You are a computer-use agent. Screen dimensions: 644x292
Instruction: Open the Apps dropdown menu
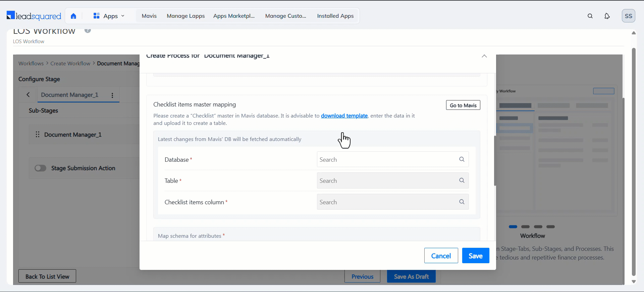(x=109, y=16)
